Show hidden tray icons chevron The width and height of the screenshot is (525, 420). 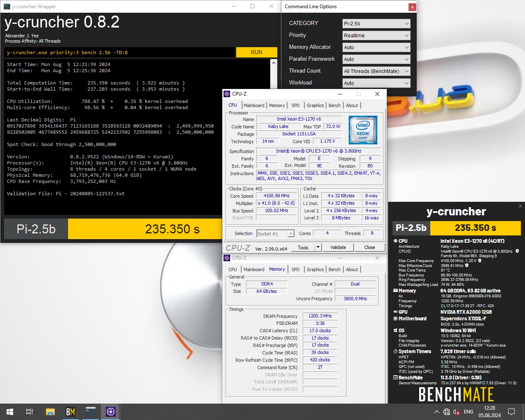pos(436,412)
